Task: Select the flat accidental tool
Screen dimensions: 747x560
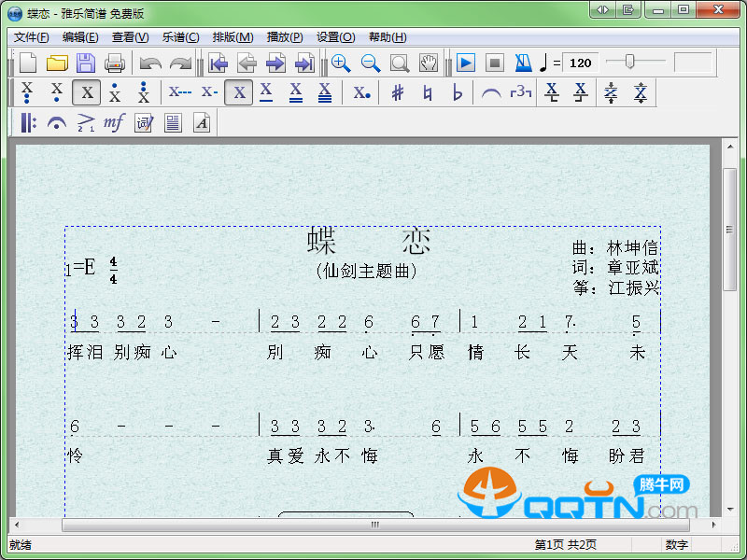Action: [x=458, y=92]
